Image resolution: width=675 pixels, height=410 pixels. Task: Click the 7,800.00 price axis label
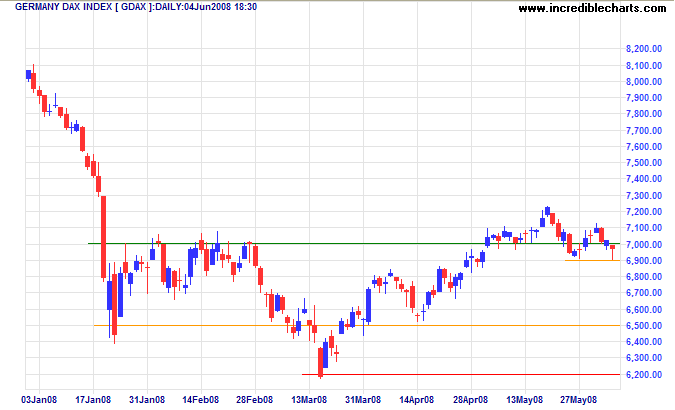pyautogui.click(x=644, y=114)
